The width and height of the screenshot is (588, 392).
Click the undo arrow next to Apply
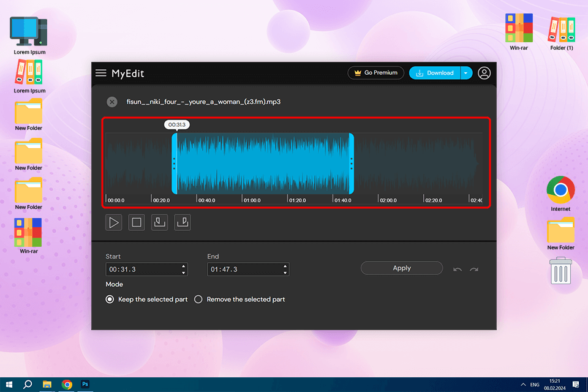coord(457,269)
